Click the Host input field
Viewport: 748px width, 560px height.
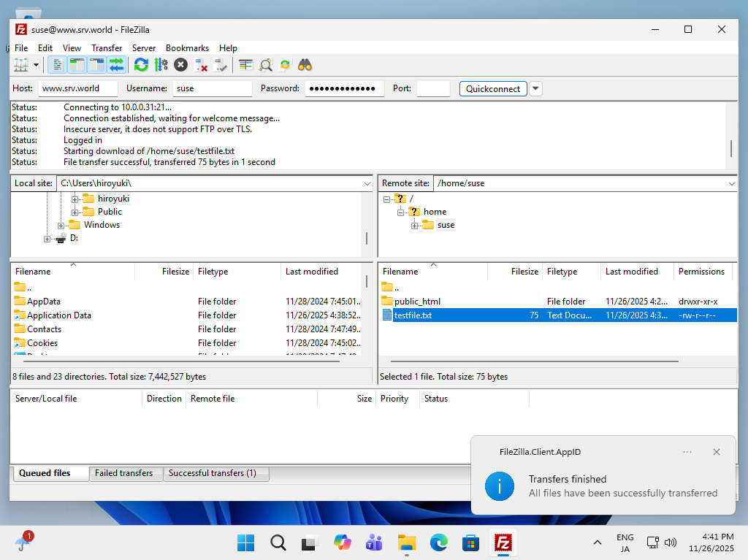(x=77, y=88)
